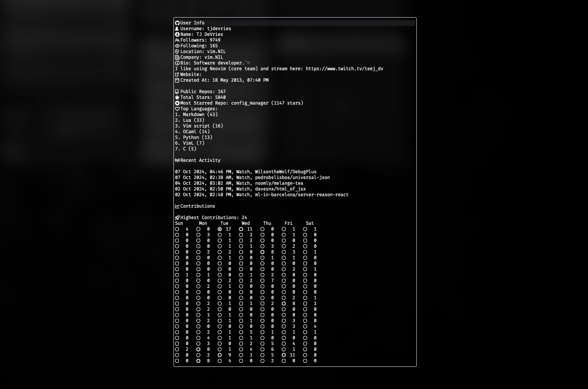Click the Highest Contributions value 24
The width and height of the screenshot is (588, 389).
244,218
